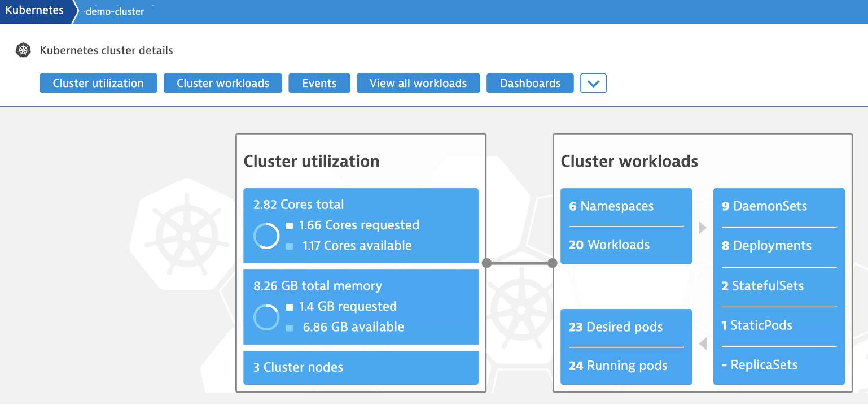
Task: Open View all workloads
Action: tap(418, 83)
